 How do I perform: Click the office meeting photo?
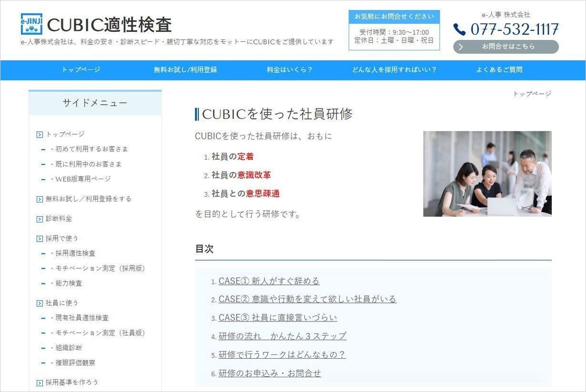tap(487, 174)
